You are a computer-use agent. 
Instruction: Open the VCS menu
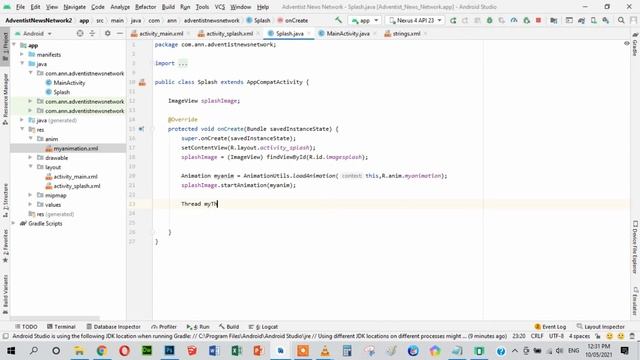point(220,7)
